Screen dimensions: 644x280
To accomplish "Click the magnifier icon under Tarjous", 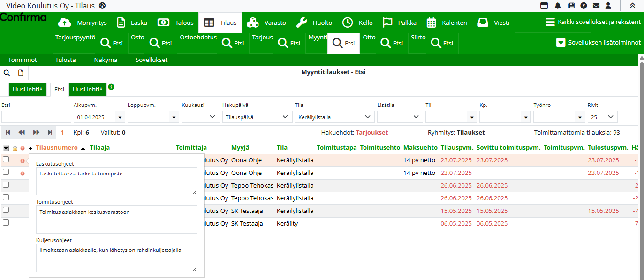I will point(283,43).
